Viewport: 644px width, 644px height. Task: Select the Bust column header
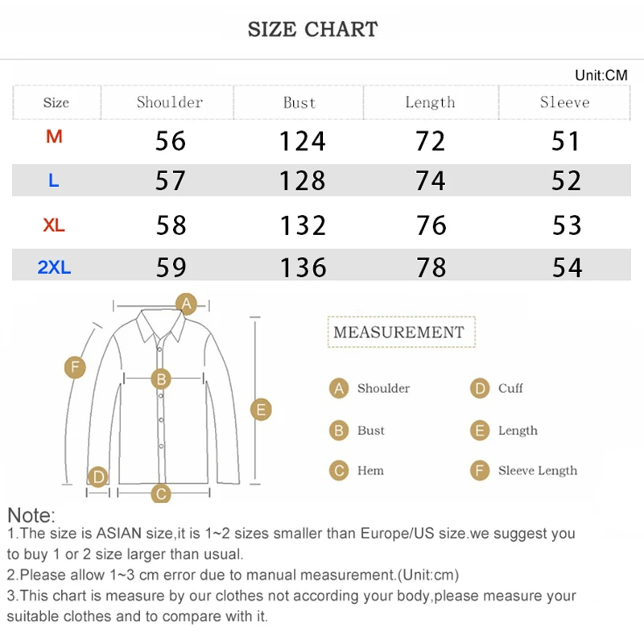(299, 102)
